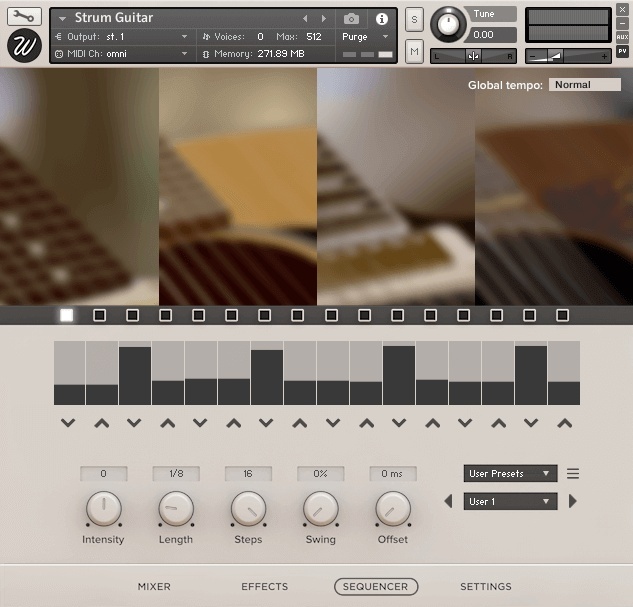
Task: Open the User Presets dropdown
Action: pyautogui.click(x=510, y=474)
